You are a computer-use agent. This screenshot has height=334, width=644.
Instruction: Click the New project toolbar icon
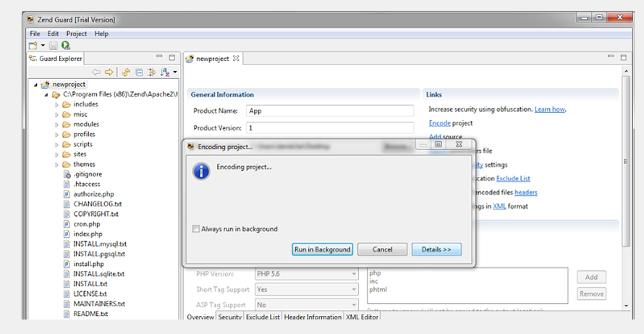click(x=33, y=45)
